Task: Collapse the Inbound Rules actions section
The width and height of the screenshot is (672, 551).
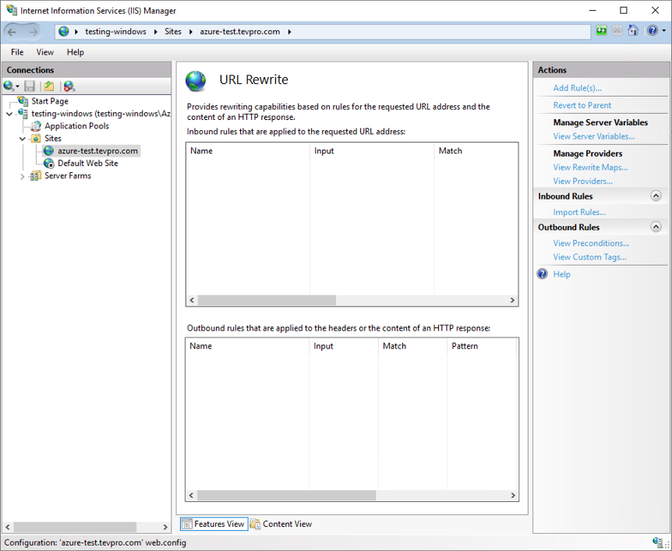Action: [656, 196]
